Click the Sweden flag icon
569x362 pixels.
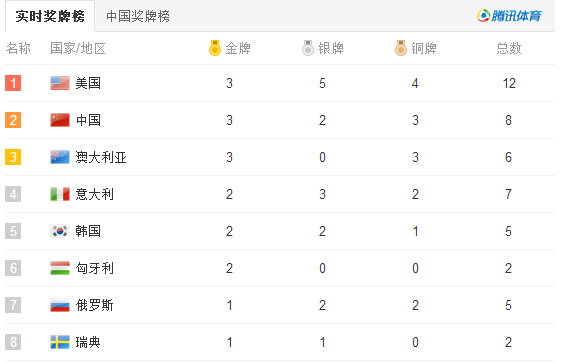[x=60, y=342]
